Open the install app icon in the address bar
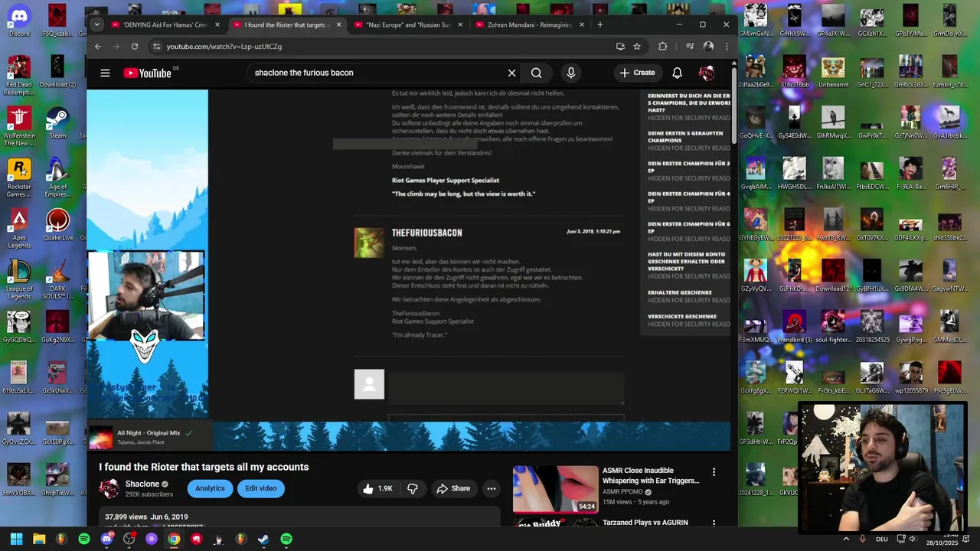The image size is (980, 551). pyautogui.click(x=620, y=46)
